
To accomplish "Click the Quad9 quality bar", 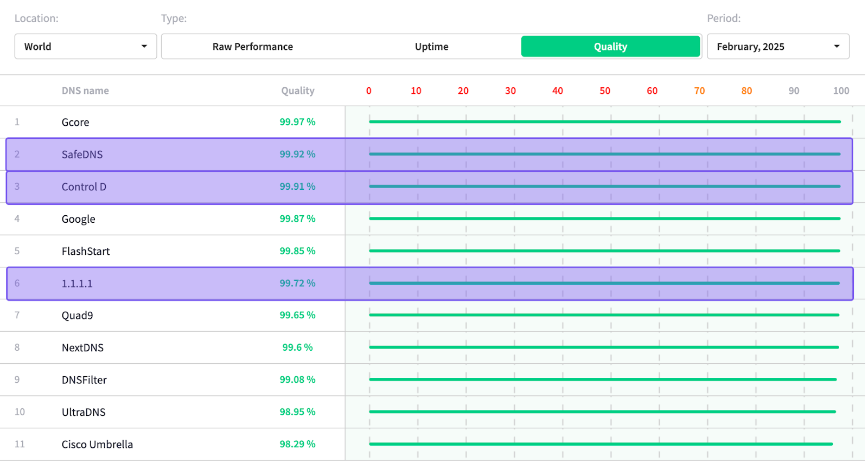I will click(x=604, y=315).
